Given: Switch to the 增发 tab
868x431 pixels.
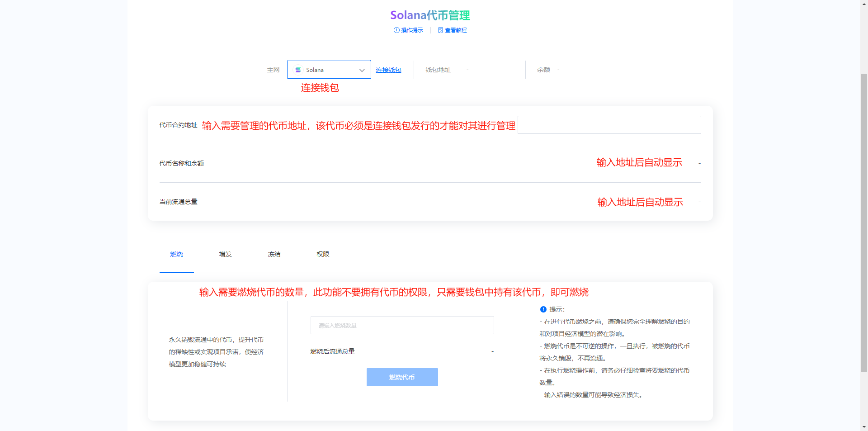Looking at the screenshot, I should pos(225,254).
